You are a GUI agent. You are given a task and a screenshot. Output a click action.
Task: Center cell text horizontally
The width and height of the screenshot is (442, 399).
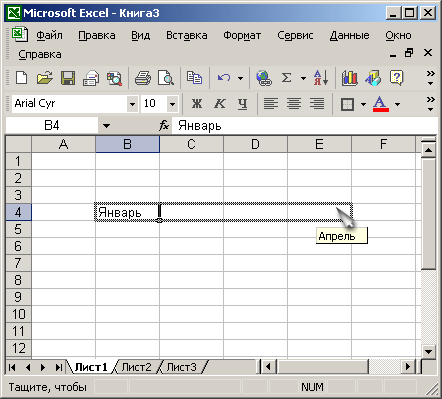click(x=294, y=104)
